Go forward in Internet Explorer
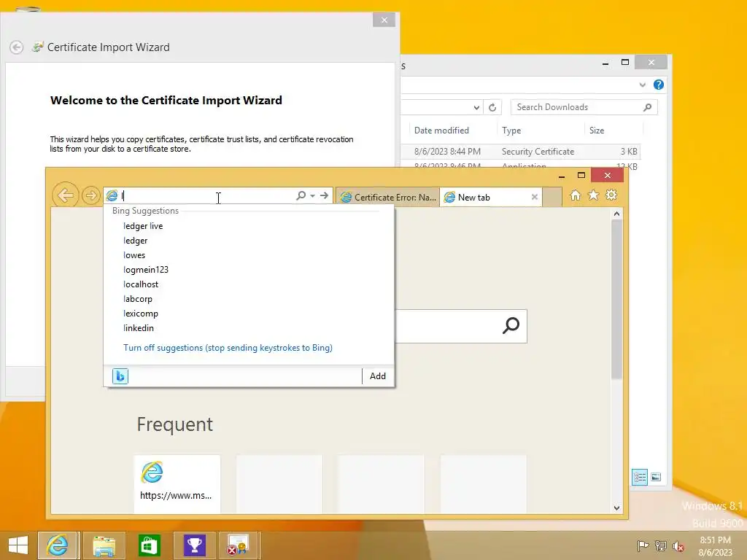 click(x=90, y=195)
